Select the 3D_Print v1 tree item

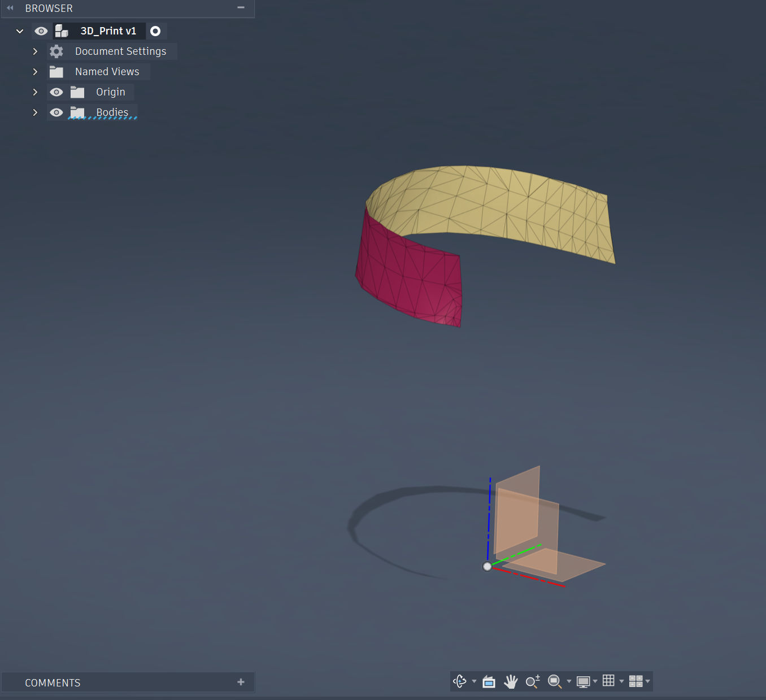click(108, 31)
